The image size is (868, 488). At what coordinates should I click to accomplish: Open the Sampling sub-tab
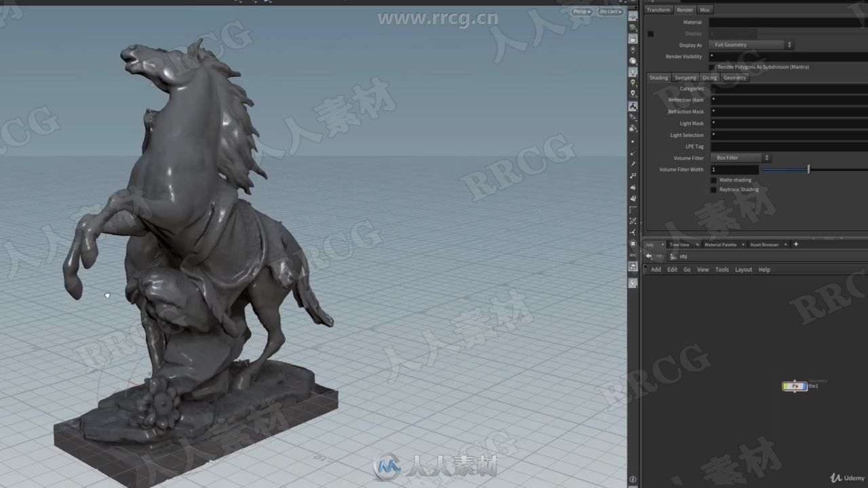[x=685, y=78]
